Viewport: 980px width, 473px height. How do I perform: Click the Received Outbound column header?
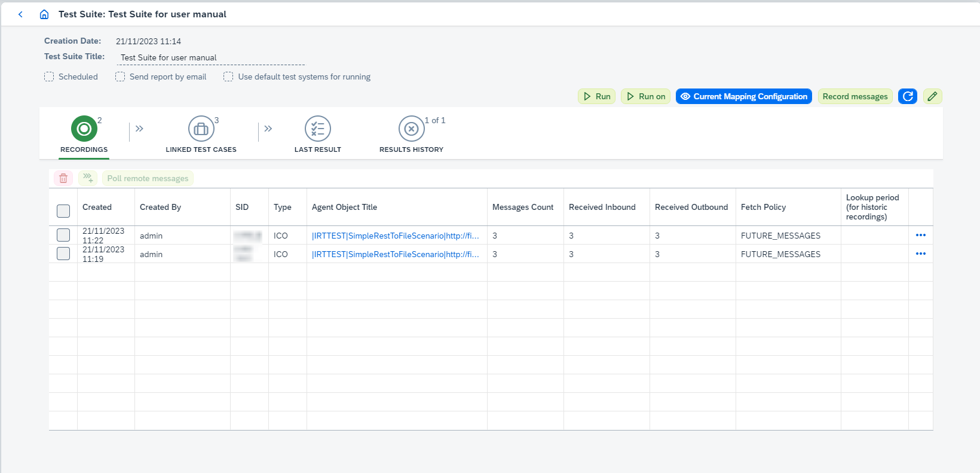click(691, 207)
